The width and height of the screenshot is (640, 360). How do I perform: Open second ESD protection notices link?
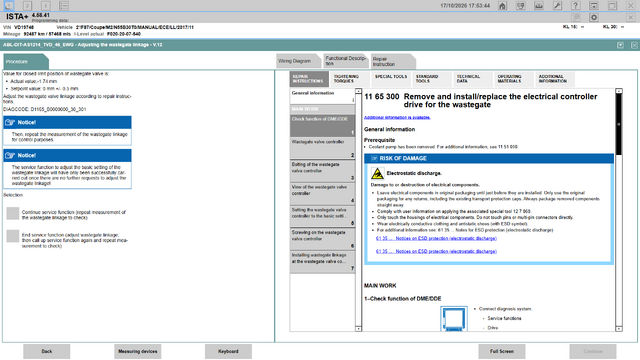[x=436, y=251]
